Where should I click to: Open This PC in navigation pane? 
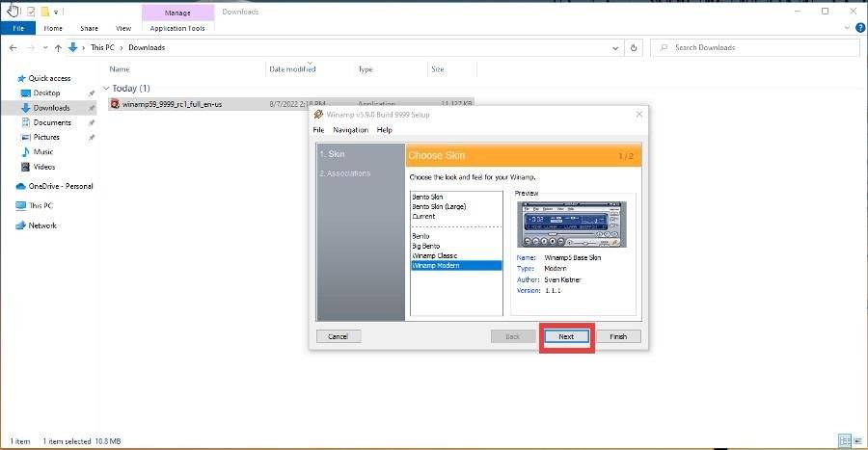pos(41,205)
